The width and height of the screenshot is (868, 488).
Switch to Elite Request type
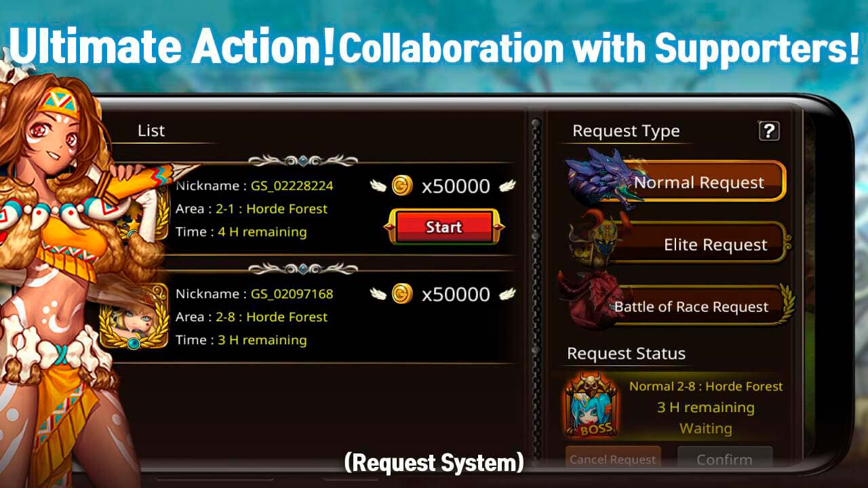pyautogui.click(x=704, y=244)
